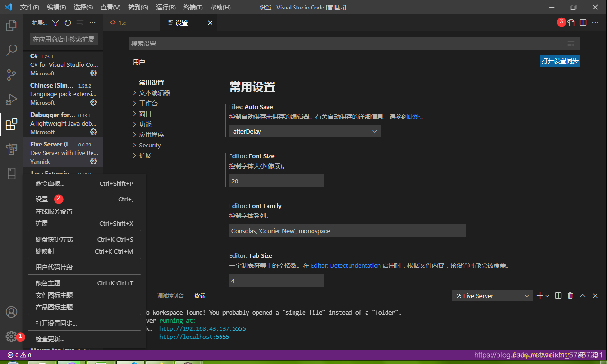Choose 设置 from the manage menu
Viewport: 607px width, 364px height.
(84, 200)
